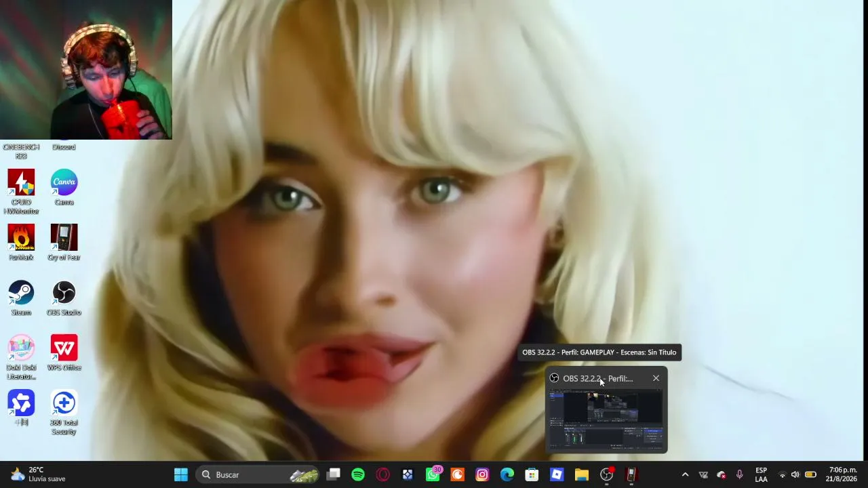Open the 360 Total Security shortcut
The height and width of the screenshot is (488, 868).
coord(64,413)
